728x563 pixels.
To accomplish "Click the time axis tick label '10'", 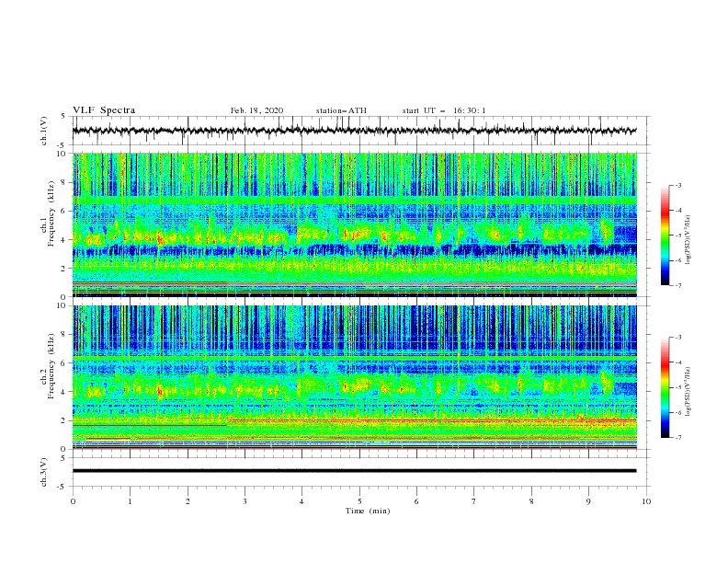I will coord(646,501).
